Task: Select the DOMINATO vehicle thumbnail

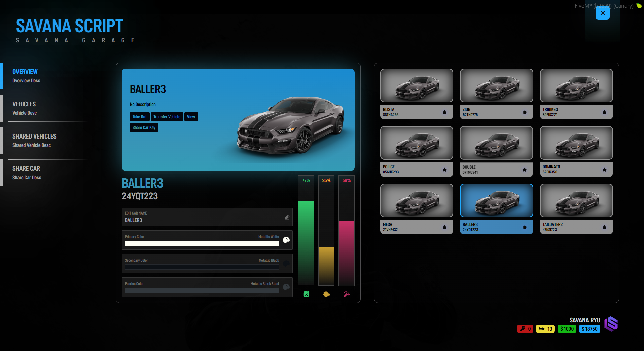Action: (576, 143)
